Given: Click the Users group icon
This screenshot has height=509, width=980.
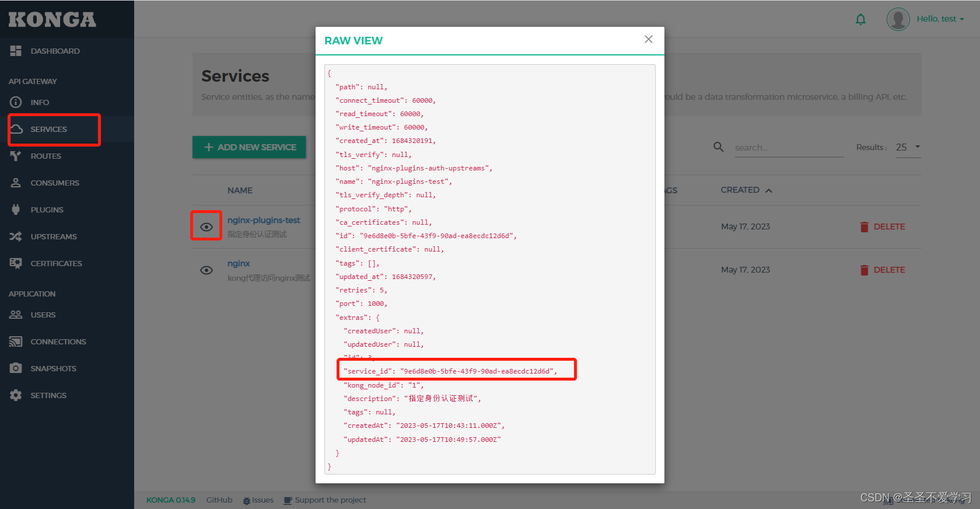Looking at the screenshot, I should click(16, 315).
